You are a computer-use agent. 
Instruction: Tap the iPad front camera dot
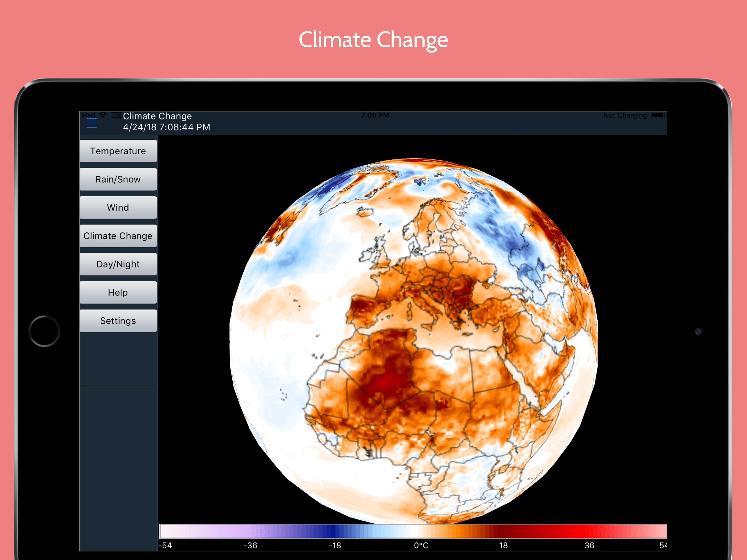[698, 331]
